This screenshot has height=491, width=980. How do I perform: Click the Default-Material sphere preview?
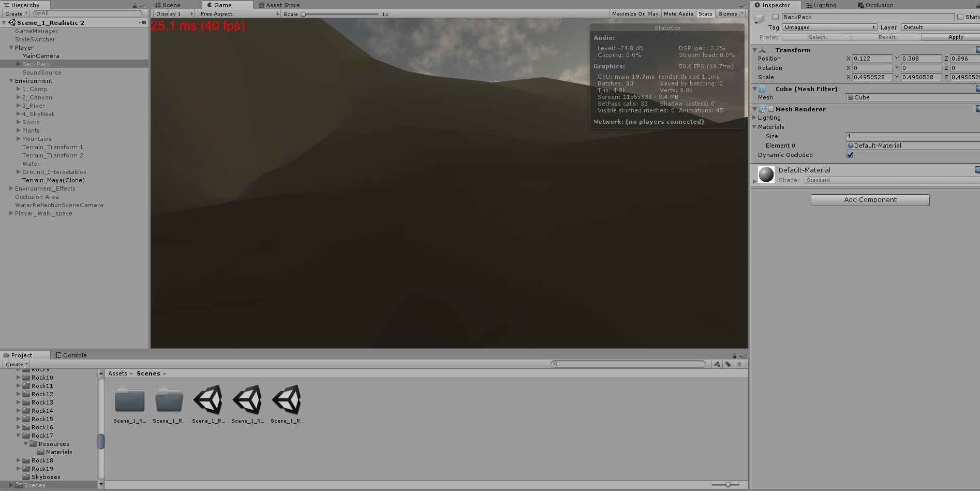(766, 175)
